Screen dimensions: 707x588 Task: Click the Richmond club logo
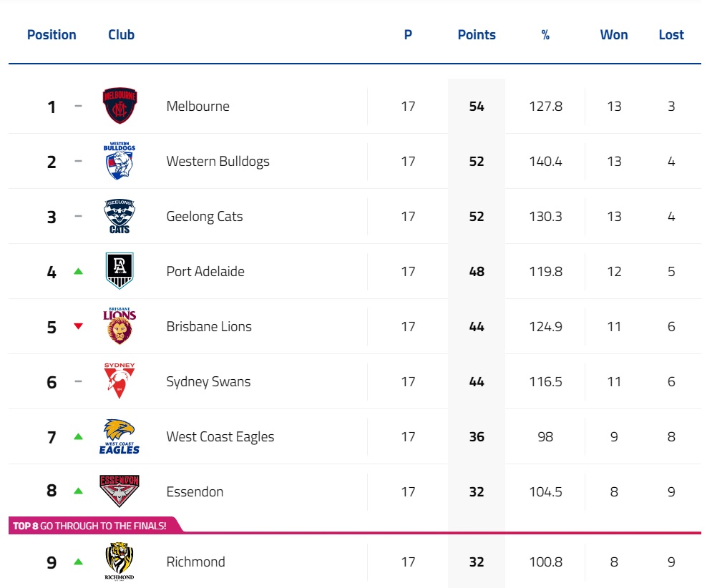click(120, 562)
